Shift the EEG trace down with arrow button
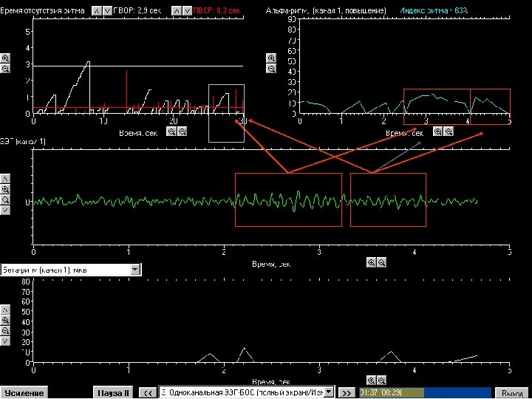 5,210
